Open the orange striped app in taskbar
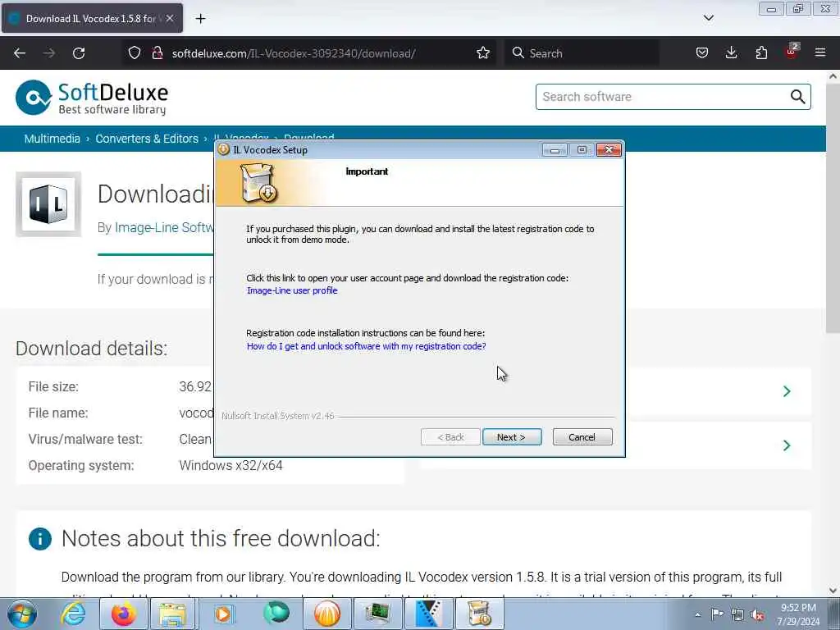840x630 pixels. coord(327,614)
